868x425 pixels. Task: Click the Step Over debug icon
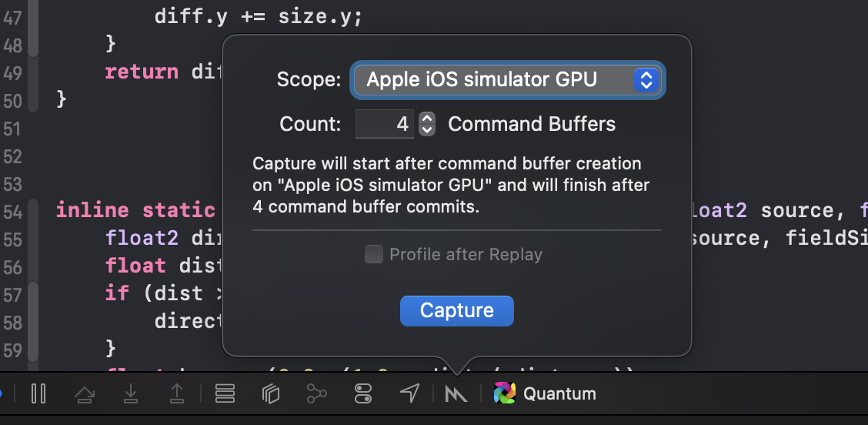pos(85,394)
